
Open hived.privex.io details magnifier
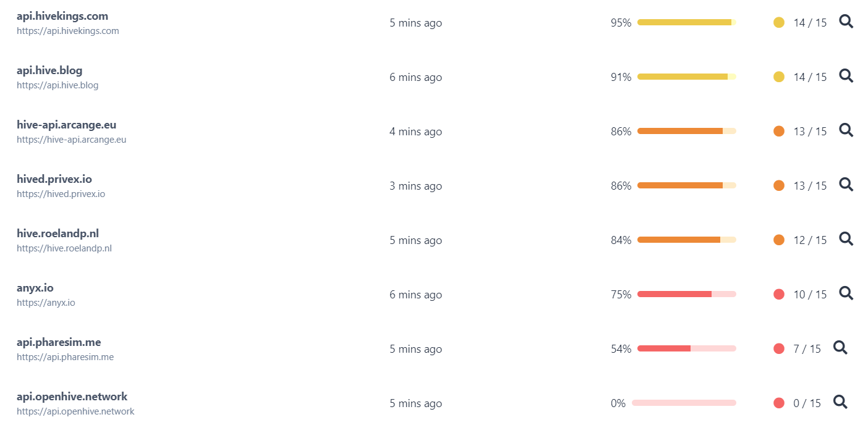846,185
